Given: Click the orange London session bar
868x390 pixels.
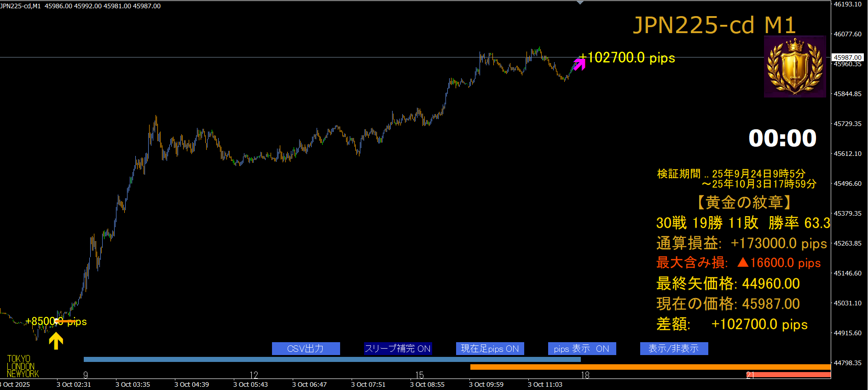Looking at the screenshot, I should [650, 367].
